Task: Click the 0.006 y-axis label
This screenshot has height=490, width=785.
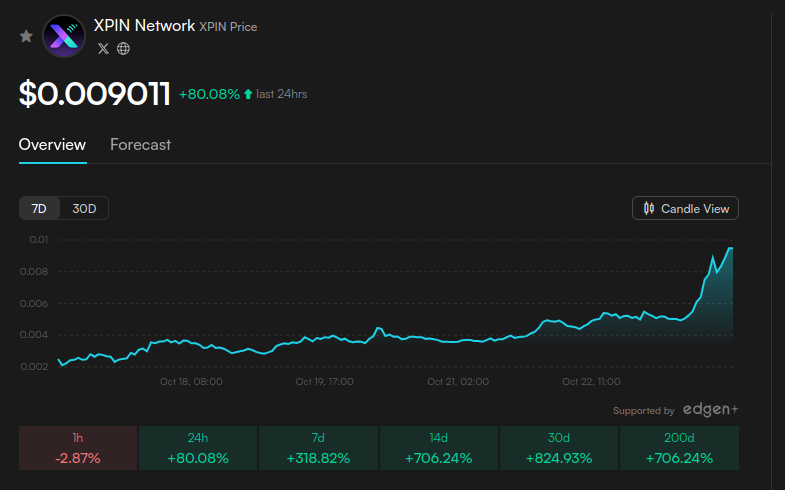Action: pyautogui.click(x=34, y=303)
